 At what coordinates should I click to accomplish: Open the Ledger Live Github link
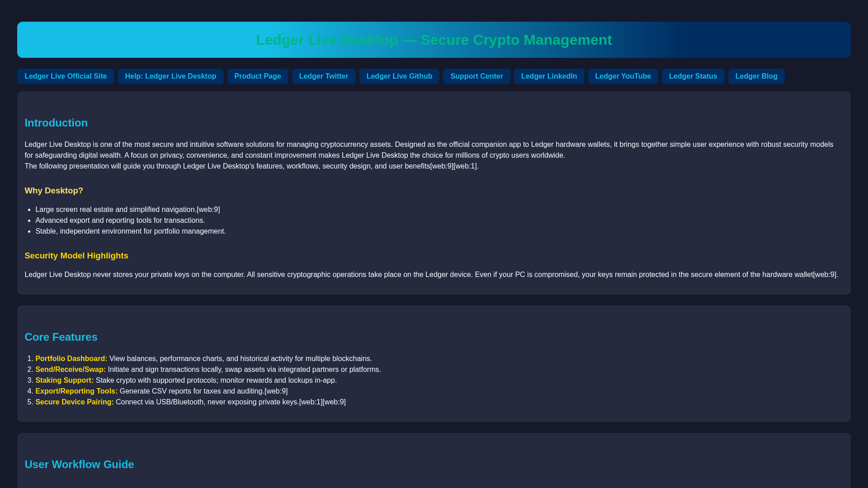tap(399, 76)
